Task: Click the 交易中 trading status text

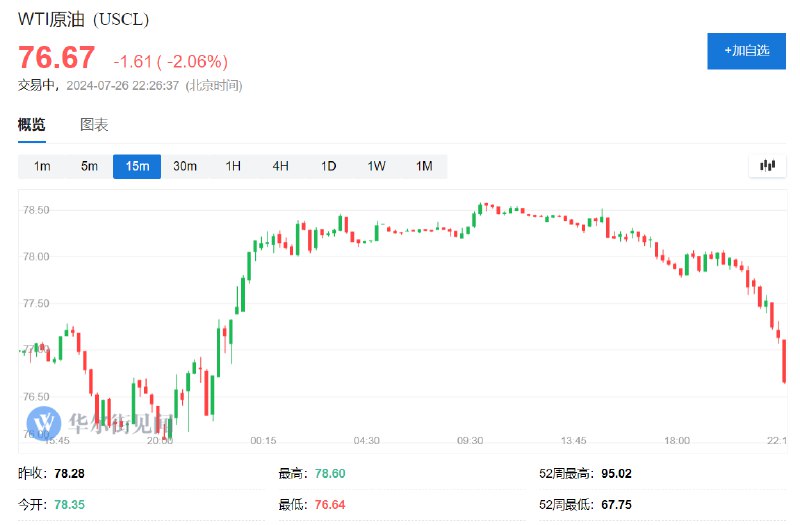Action: [x=36, y=85]
